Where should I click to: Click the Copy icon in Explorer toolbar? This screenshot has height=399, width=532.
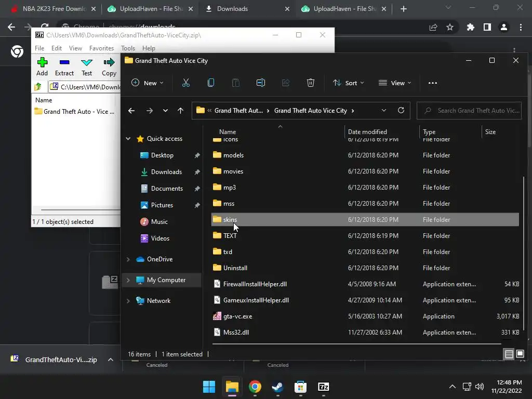pos(211,83)
